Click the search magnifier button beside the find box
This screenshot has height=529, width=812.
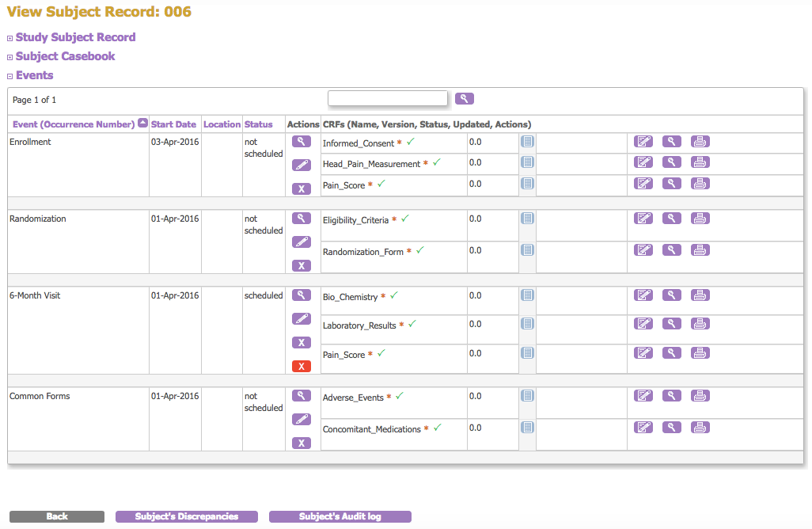[465, 99]
